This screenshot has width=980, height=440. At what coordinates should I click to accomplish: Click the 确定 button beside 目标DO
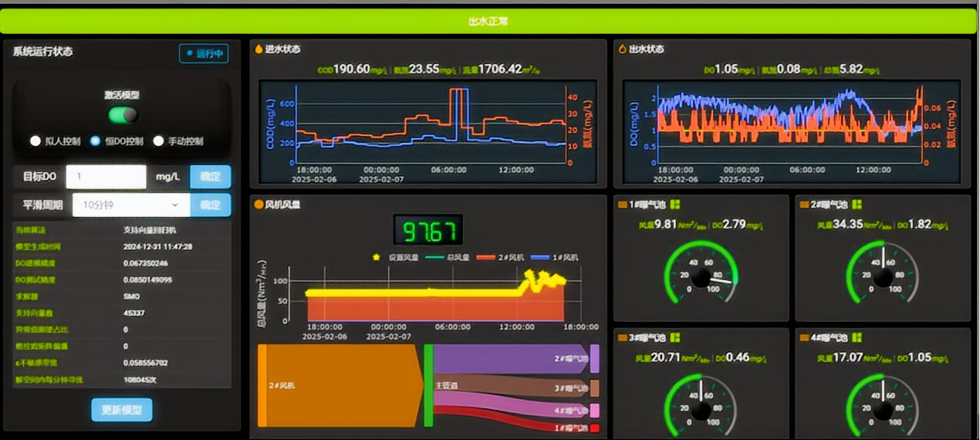click(x=210, y=177)
